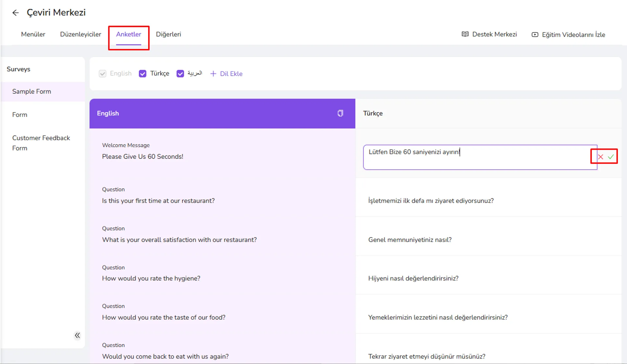Toggle the English language checkbox
The width and height of the screenshot is (627, 364).
point(103,74)
